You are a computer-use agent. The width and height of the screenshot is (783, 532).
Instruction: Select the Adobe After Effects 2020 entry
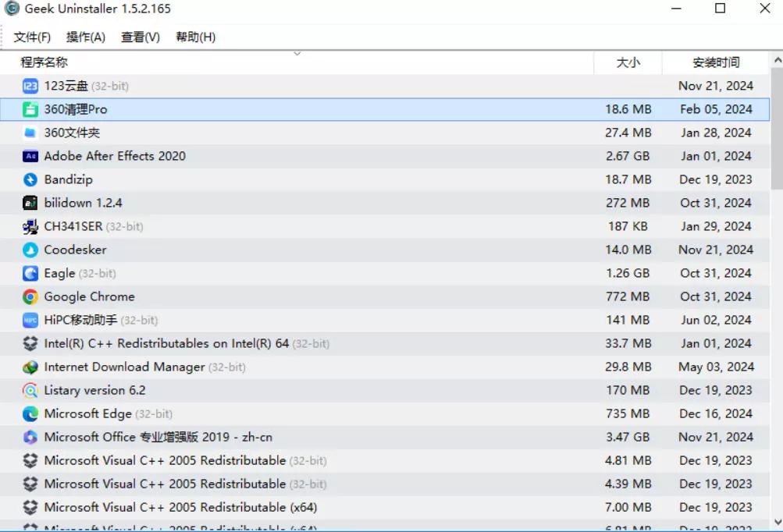click(115, 156)
